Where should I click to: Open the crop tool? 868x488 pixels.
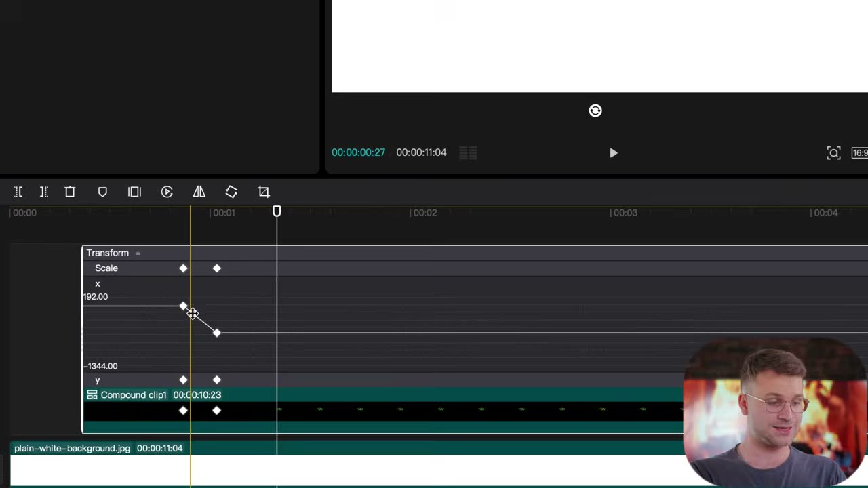click(x=264, y=192)
